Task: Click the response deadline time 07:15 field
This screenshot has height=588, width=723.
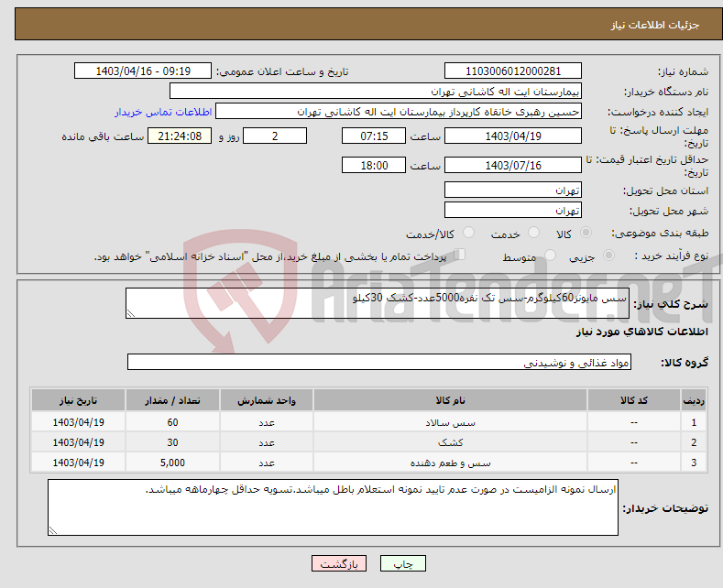Action: tap(374, 136)
